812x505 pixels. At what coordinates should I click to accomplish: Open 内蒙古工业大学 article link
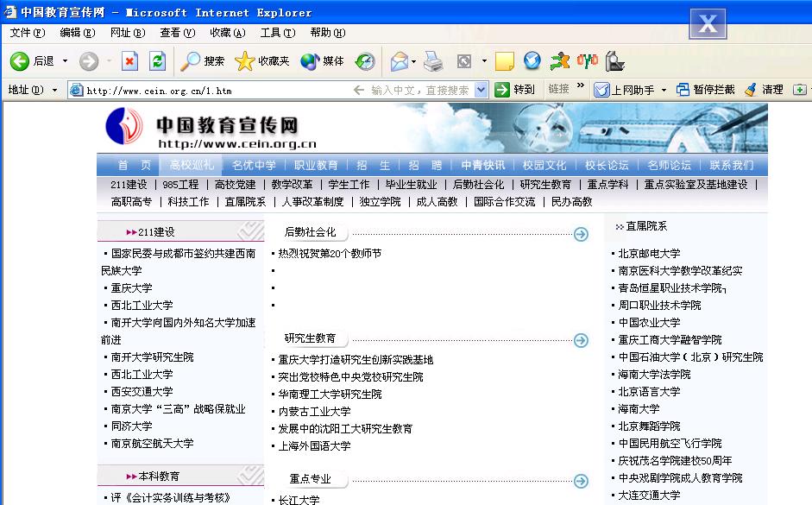(314, 412)
